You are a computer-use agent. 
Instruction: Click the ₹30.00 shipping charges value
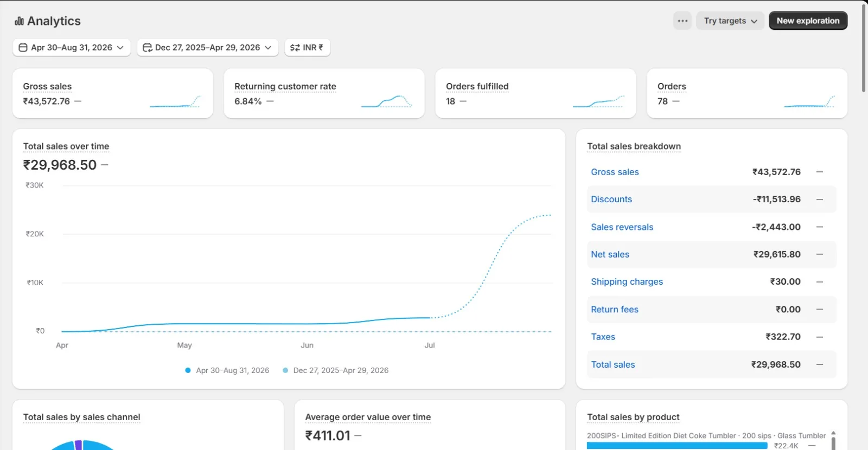point(785,282)
